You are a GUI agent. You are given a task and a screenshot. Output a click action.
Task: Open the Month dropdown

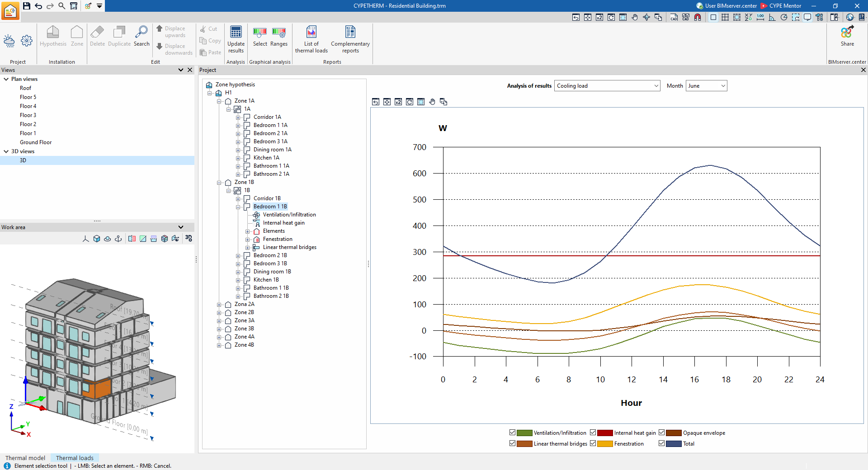click(x=706, y=86)
